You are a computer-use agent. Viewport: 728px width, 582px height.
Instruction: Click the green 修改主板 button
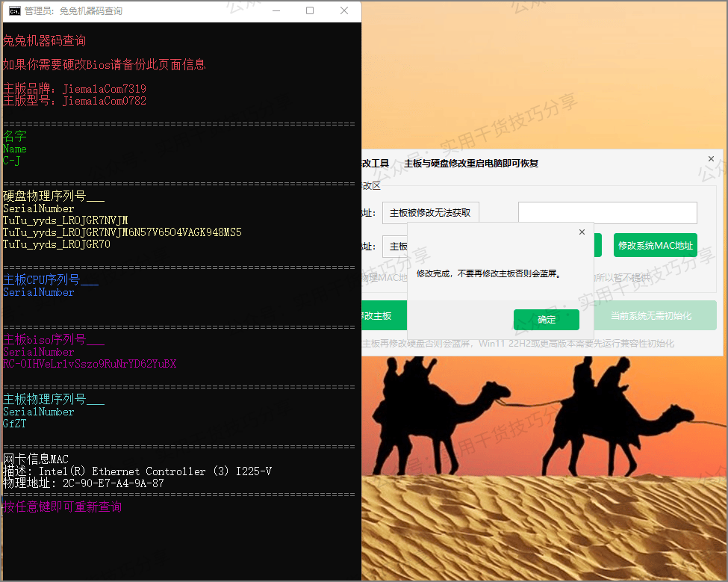[x=382, y=316]
